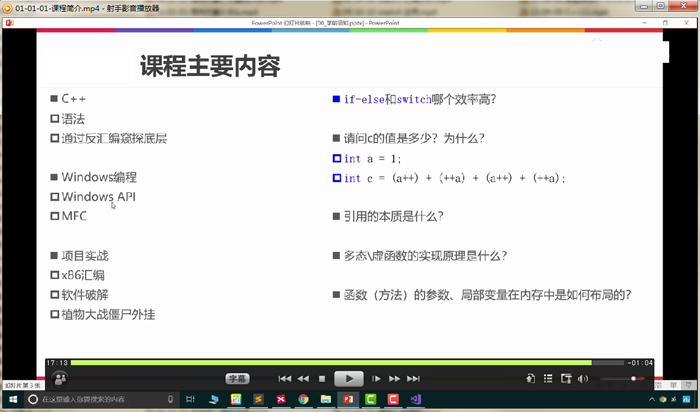Skip to next video track

click(413, 379)
